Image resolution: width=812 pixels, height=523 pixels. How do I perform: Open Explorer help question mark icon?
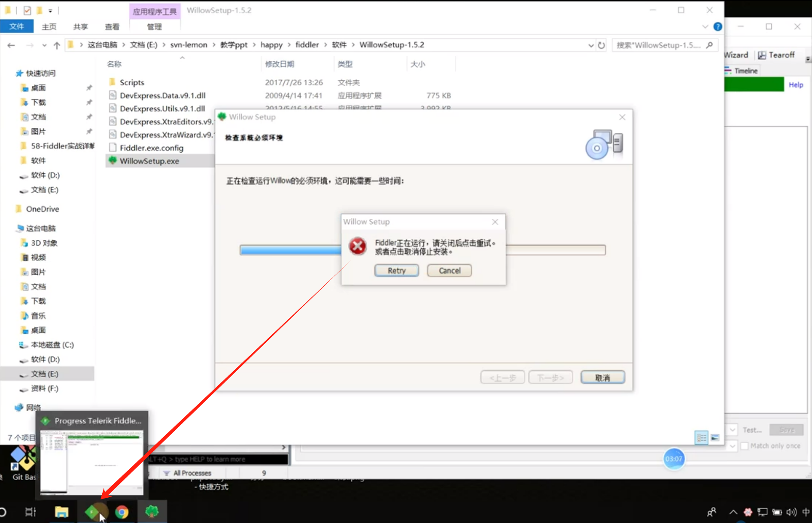click(x=718, y=27)
